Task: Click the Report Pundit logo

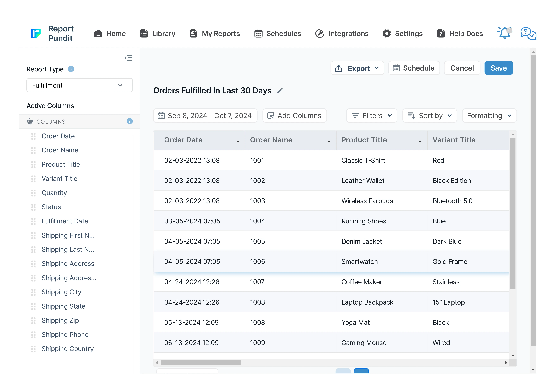Action: click(36, 33)
